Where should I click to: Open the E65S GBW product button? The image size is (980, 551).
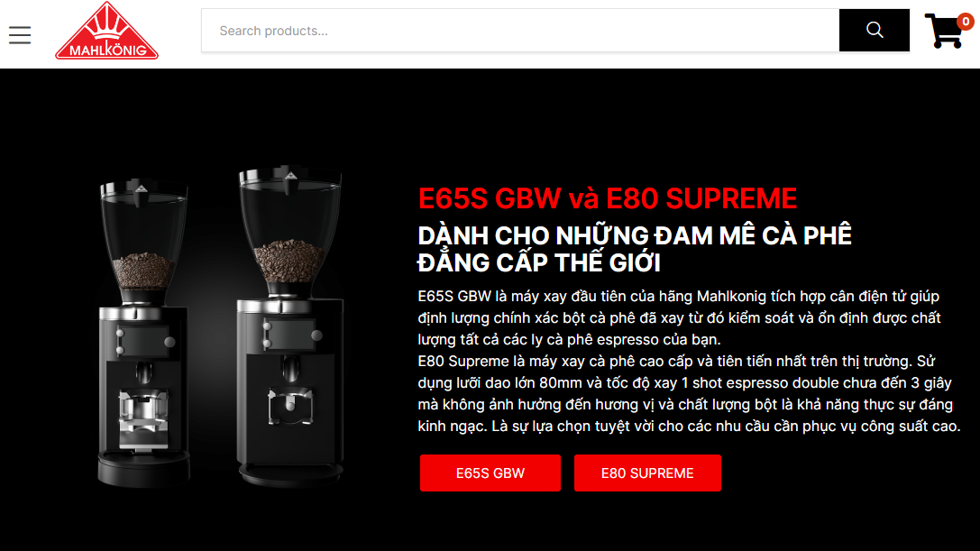pos(490,473)
